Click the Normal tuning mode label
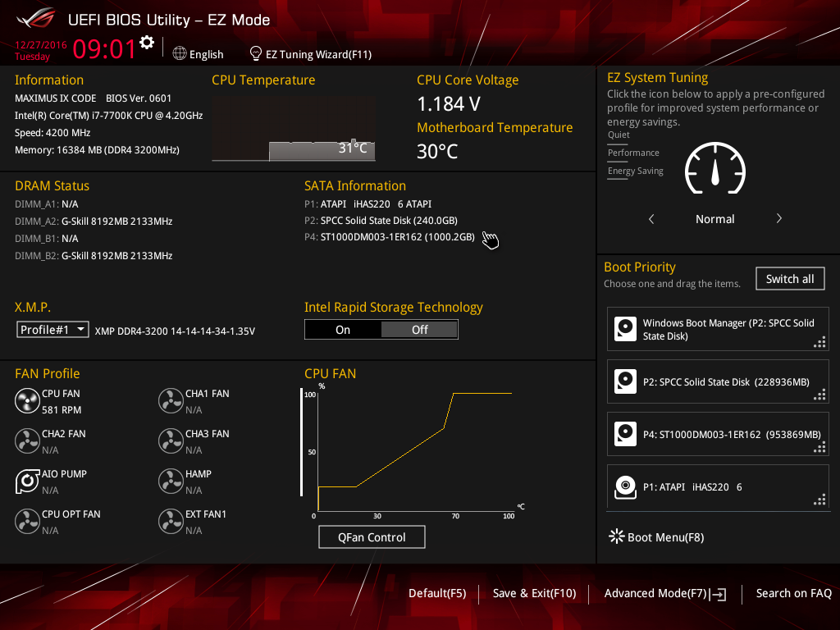Screen dimensions: 840x630 714,218
